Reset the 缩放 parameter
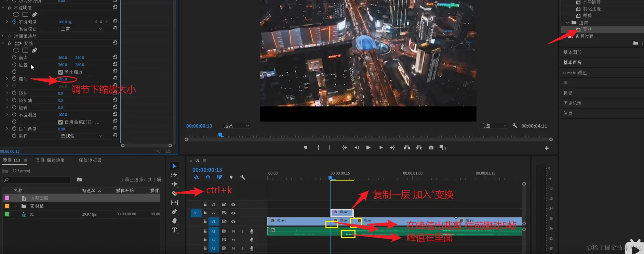This screenshot has height=254, width=644. [115, 78]
